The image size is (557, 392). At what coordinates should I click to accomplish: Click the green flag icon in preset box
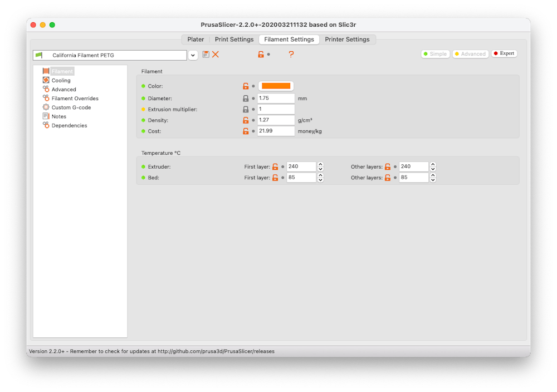39,55
